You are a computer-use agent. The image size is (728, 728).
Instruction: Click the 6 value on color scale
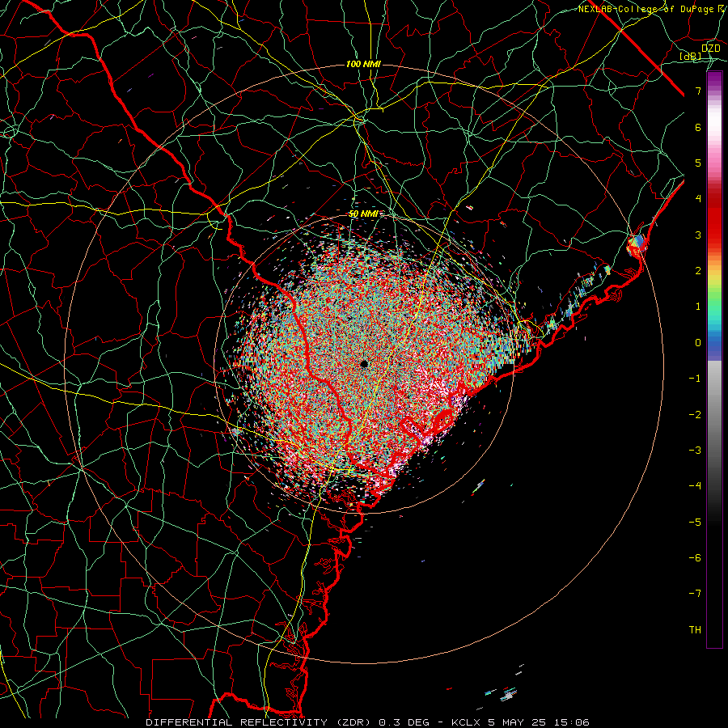[x=698, y=127]
